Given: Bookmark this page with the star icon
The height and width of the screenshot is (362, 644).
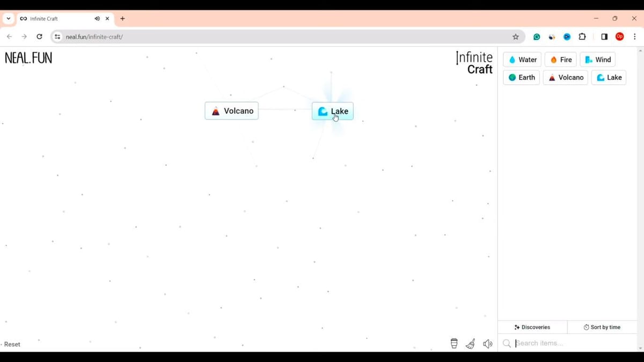Looking at the screenshot, I should [516, 37].
